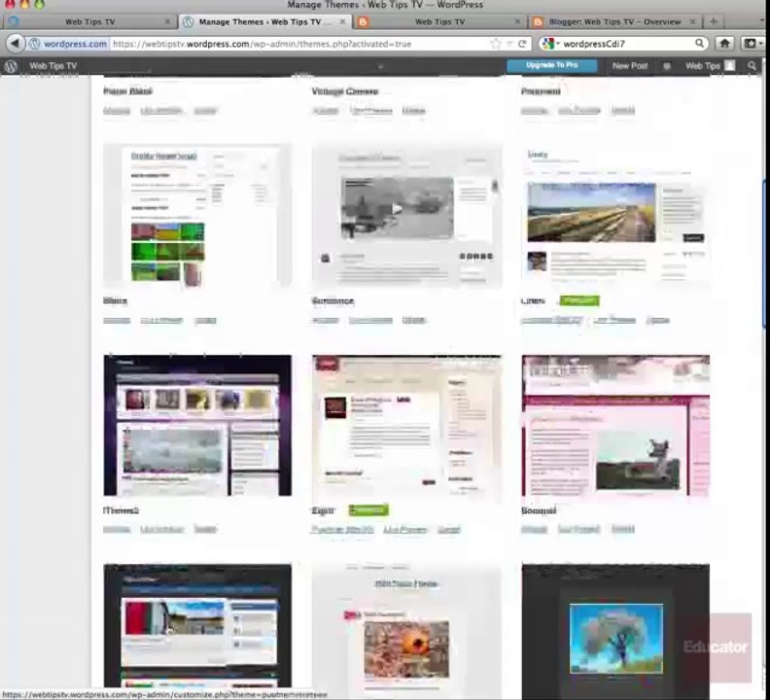Focus the address bar URL field

coord(299,44)
